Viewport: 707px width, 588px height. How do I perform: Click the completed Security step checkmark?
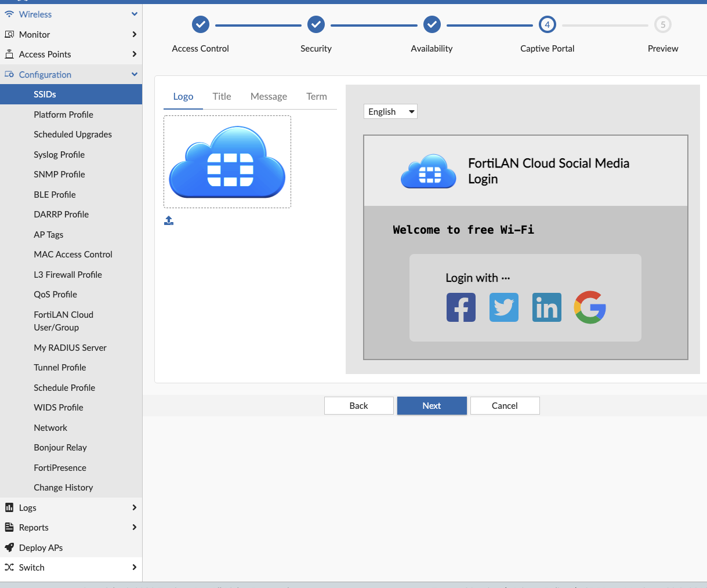[316, 24]
